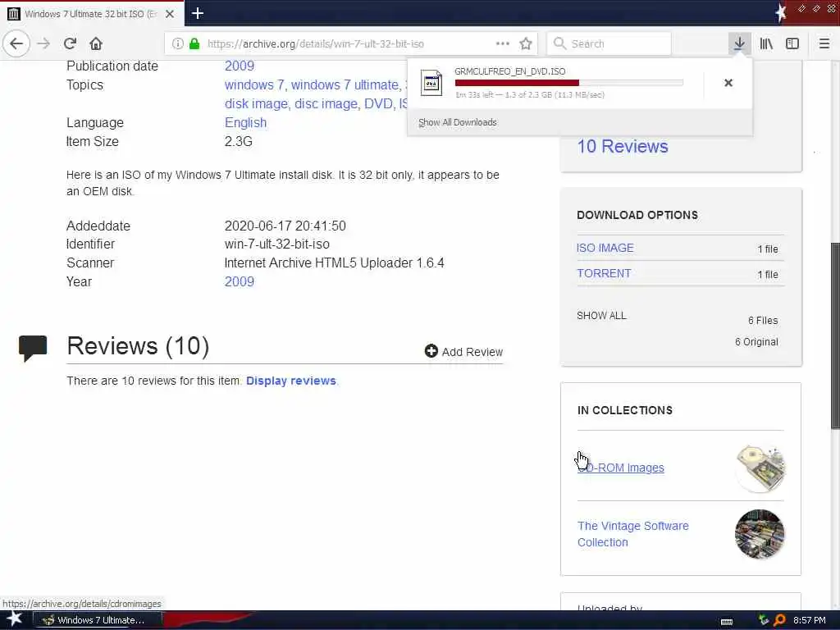Click the download progress bar

(569, 83)
